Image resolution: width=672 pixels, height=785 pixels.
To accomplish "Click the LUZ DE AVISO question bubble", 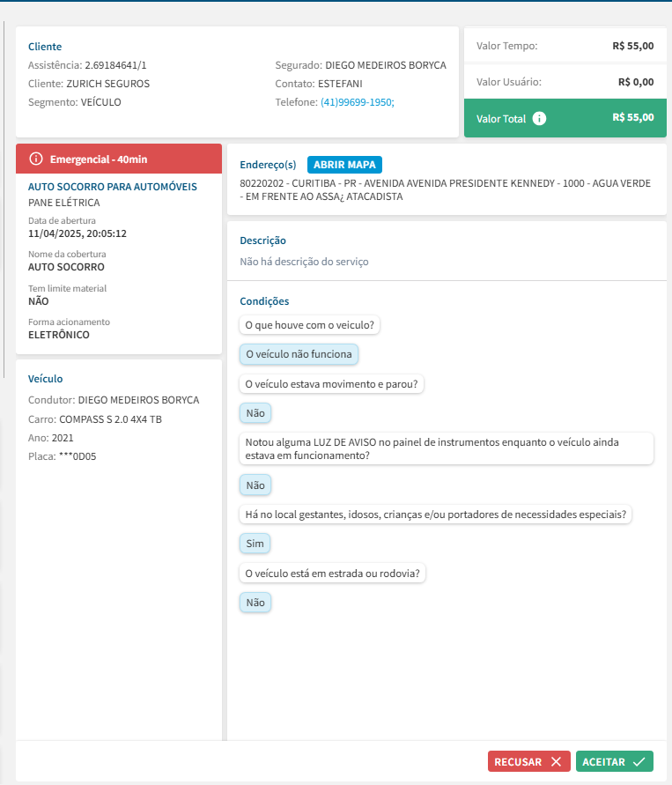I will click(446, 448).
